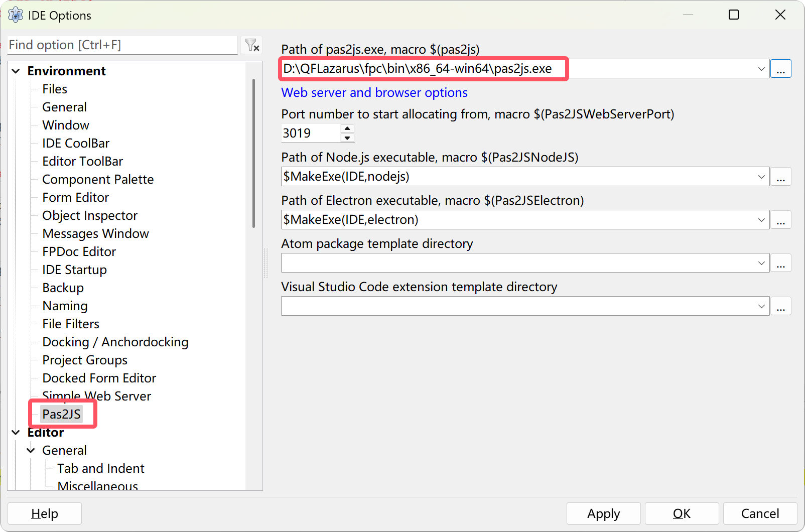Click the clear filter funnel icon
The image size is (805, 532).
252,45
